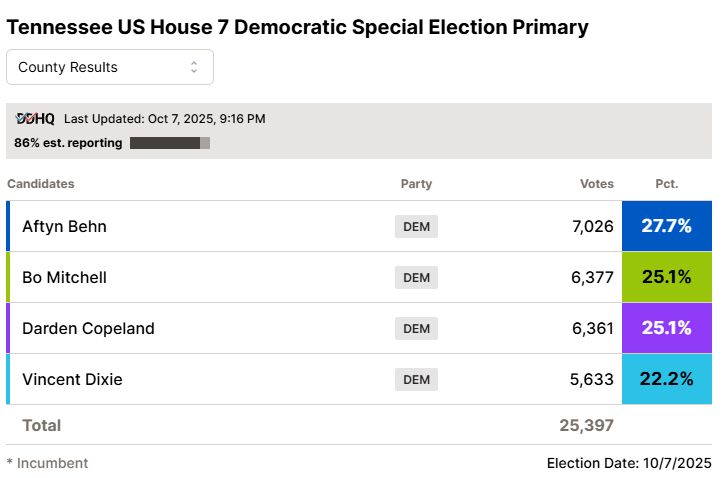Select candidate Vincent Dixie's name
725x478 pixels.
(x=72, y=379)
